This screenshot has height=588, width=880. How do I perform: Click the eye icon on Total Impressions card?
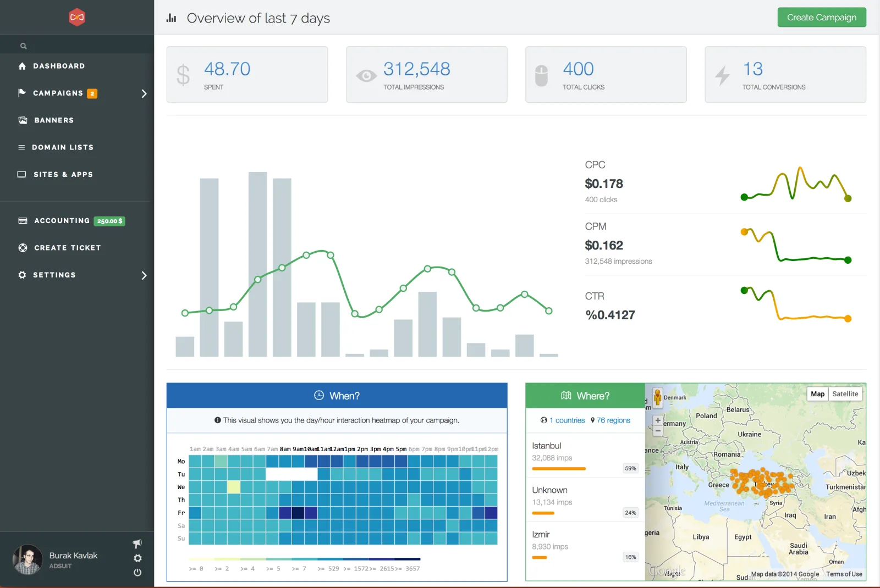pyautogui.click(x=366, y=76)
